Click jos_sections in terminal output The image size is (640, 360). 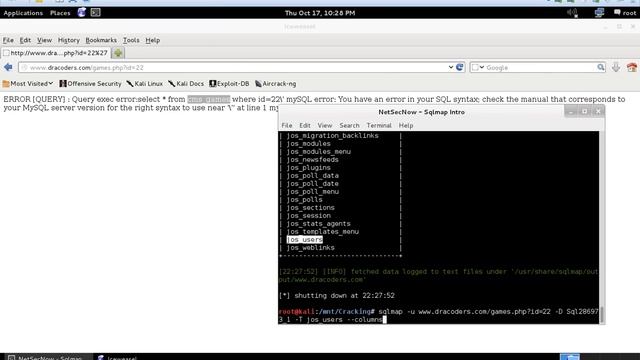[x=310, y=208]
